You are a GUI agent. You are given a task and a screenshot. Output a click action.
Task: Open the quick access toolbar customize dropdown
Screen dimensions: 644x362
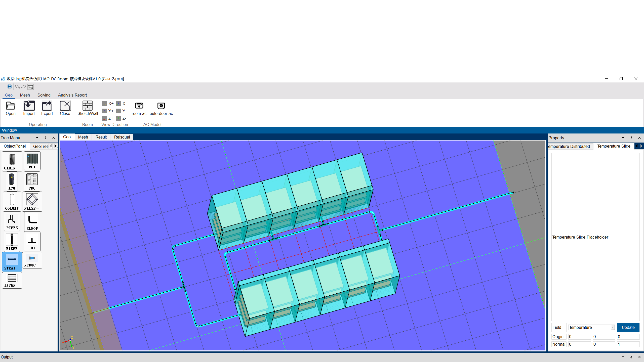coord(31,87)
